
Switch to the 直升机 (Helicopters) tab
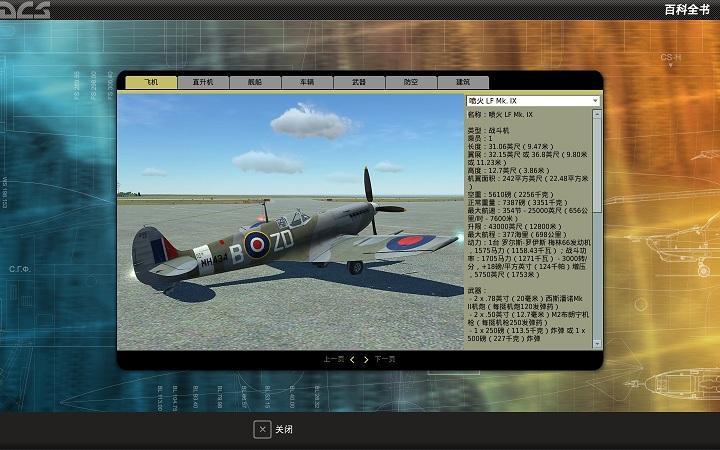click(203, 82)
